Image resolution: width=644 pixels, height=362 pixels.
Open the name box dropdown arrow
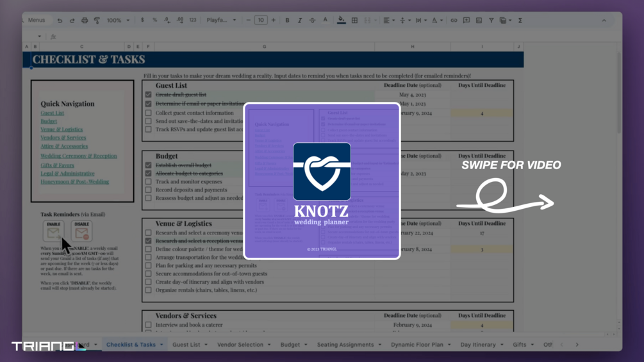coord(40,37)
